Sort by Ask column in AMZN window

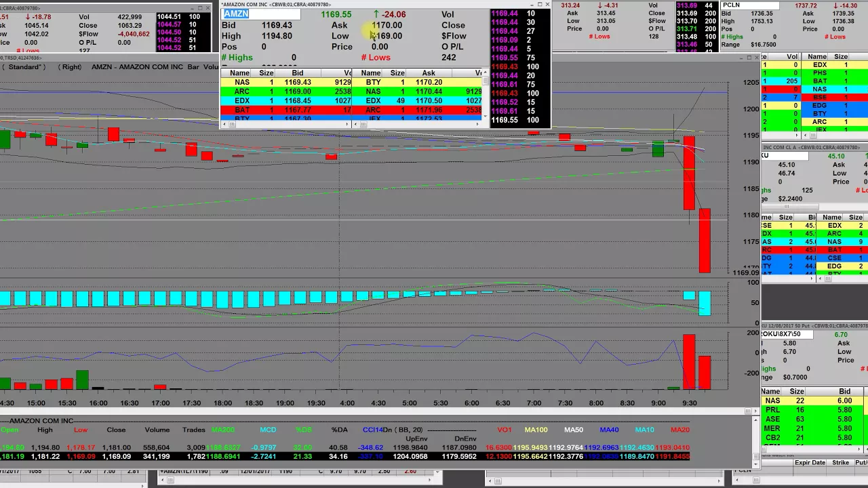[429, 73]
